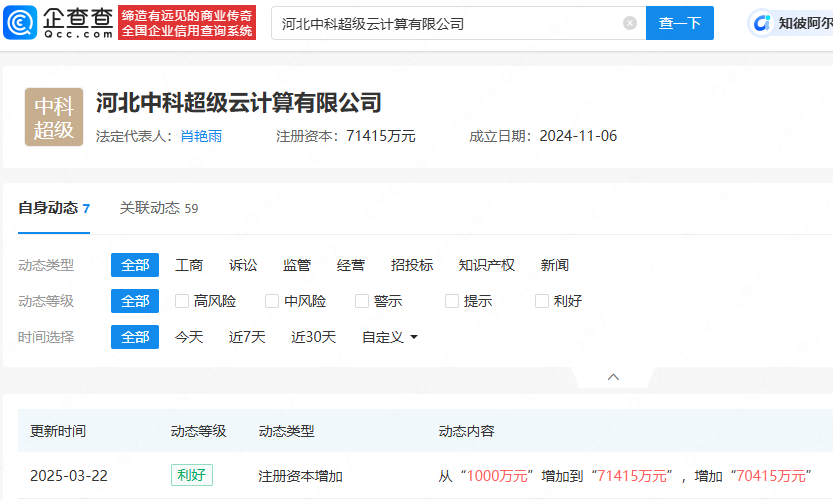The height and width of the screenshot is (500, 833).
Task: Filter dynamics by 监管 type
Action: tap(296, 265)
